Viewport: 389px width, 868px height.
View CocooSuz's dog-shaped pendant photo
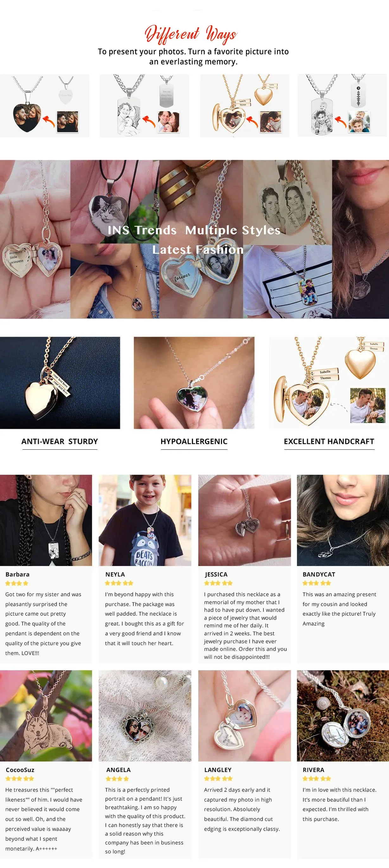coord(46,716)
